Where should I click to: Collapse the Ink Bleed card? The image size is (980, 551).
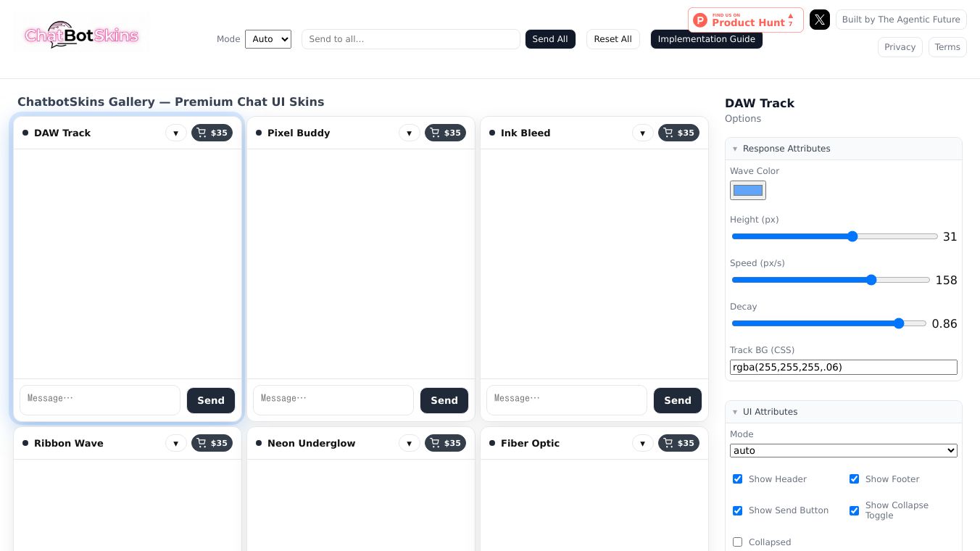tap(643, 133)
